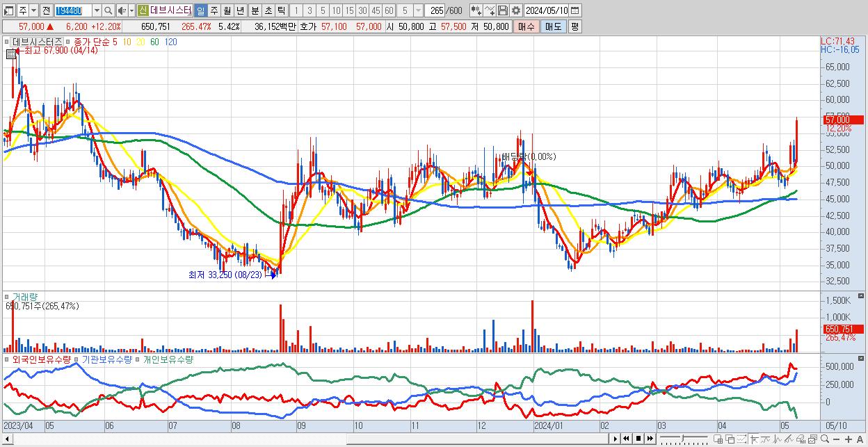Stop chart replay
The height and width of the screenshot is (447, 868).
click(x=638, y=439)
